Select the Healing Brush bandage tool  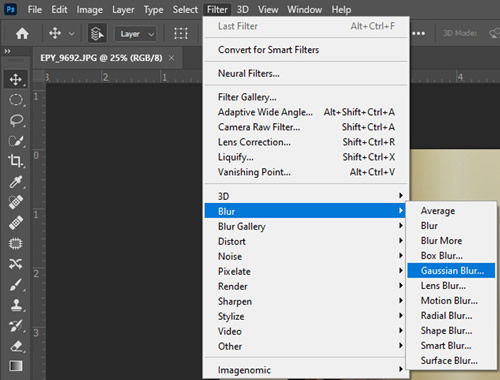point(16,223)
